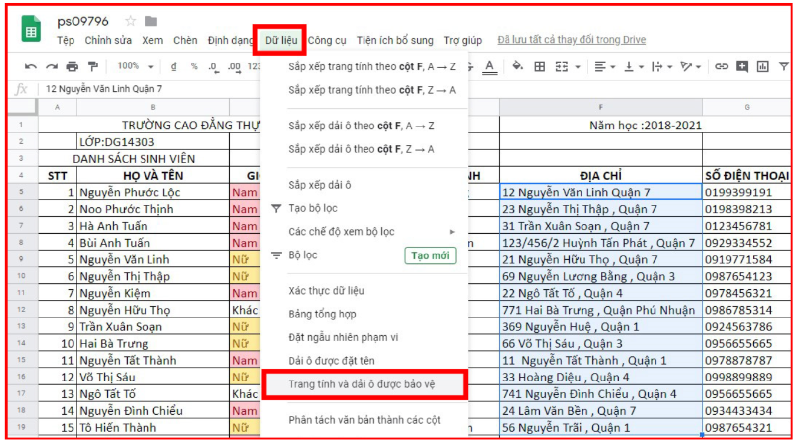The height and width of the screenshot is (446, 798).
Task: Open the 'Dữ liệu' menu
Action: click(x=279, y=40)
